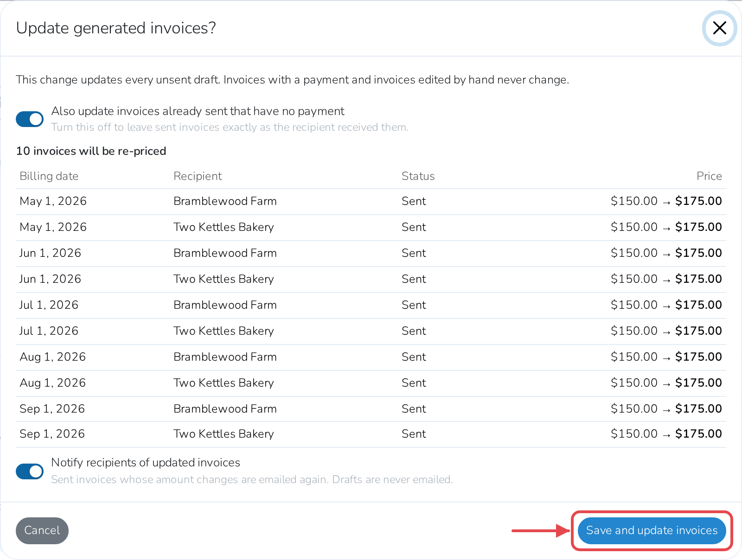Select Sep 1, 2026 Two Kettles Bakery date
Image resolution: width=742 pixels, height=560 pixels.
[x=52, y=434]
